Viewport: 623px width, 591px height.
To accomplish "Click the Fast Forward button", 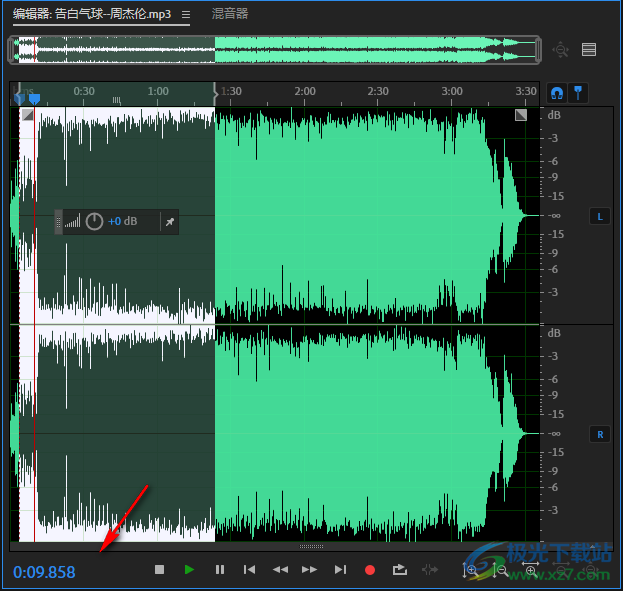I will coord(309,570).
